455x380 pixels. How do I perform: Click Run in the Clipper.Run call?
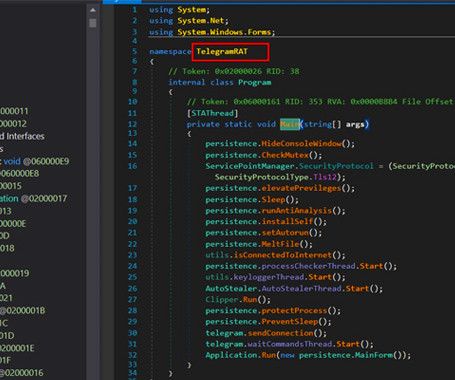click(250, 300)
